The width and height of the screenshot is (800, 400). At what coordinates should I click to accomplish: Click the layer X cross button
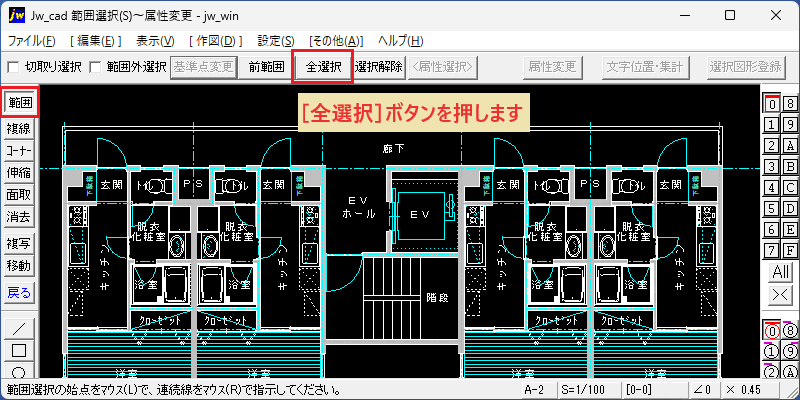coord(781,294)
